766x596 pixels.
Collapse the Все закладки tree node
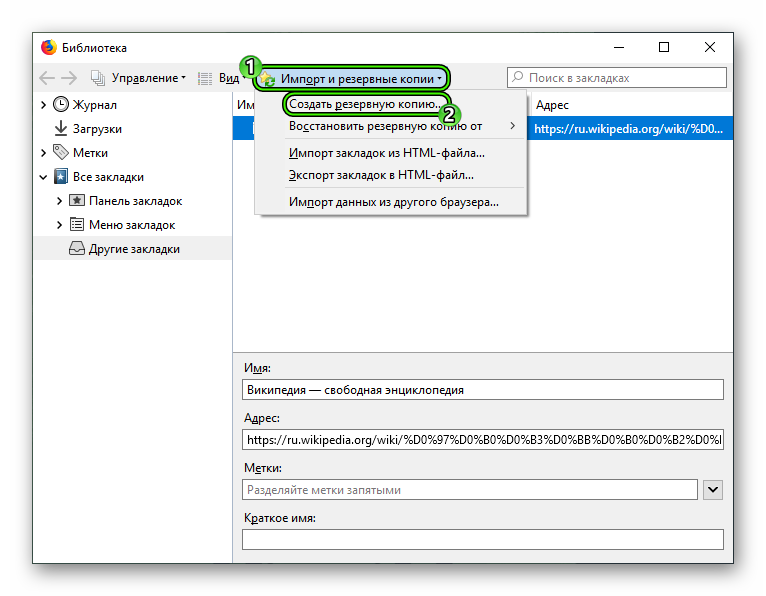coord(43,177)
